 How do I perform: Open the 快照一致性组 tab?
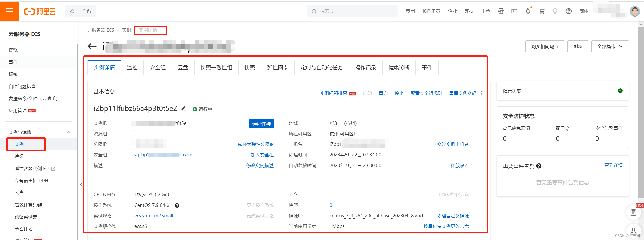pos(216,67)
